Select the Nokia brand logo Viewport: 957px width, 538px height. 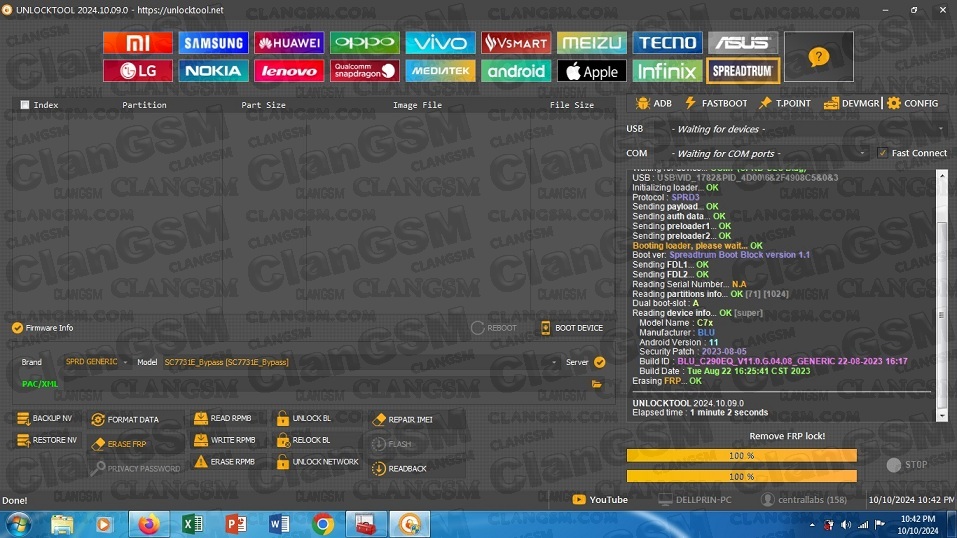point(214,71)
